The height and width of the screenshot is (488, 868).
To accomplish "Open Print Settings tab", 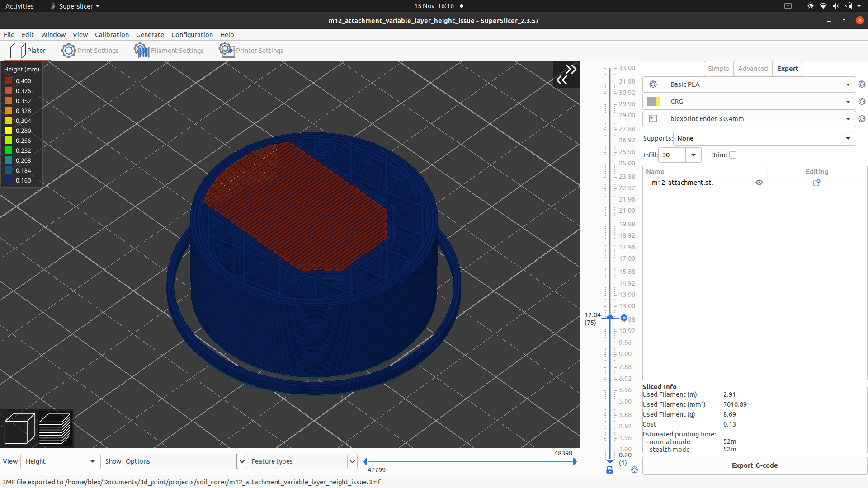I will point(90,51).
